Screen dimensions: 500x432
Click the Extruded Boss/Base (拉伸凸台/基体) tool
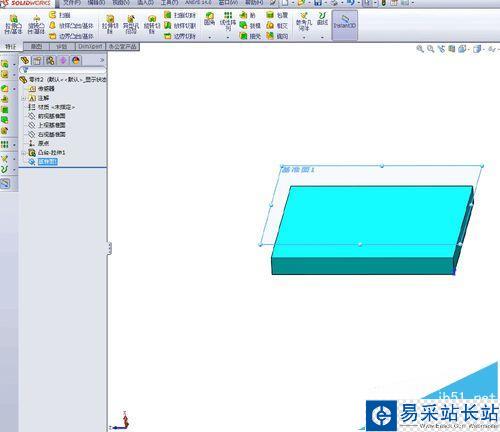(x=13, y=24)
